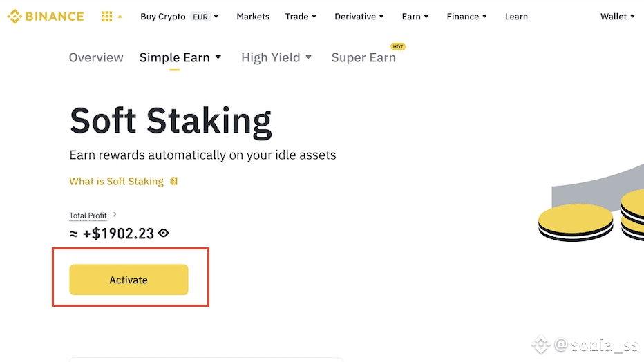The width and height of the screenshot is (644, 362).
Task: Click the Binance logo
Action: (46, 17)
